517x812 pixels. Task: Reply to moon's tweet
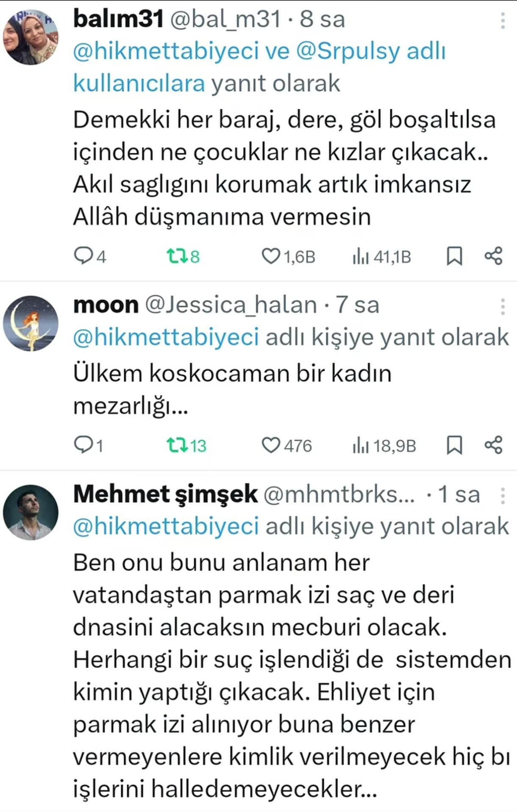83,445
